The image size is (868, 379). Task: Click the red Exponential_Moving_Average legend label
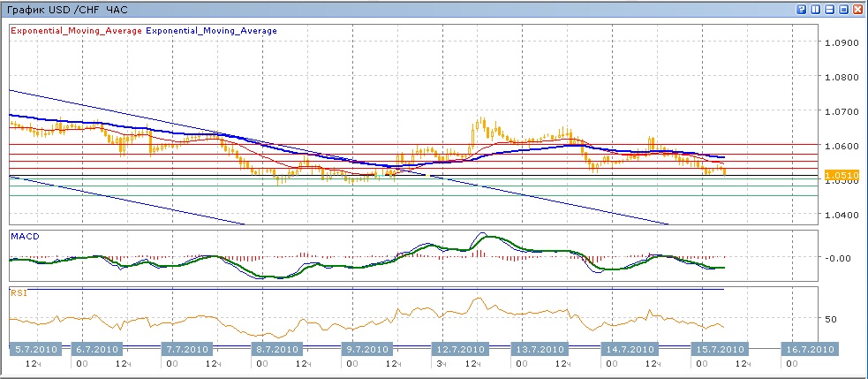(x=76, y=31)
